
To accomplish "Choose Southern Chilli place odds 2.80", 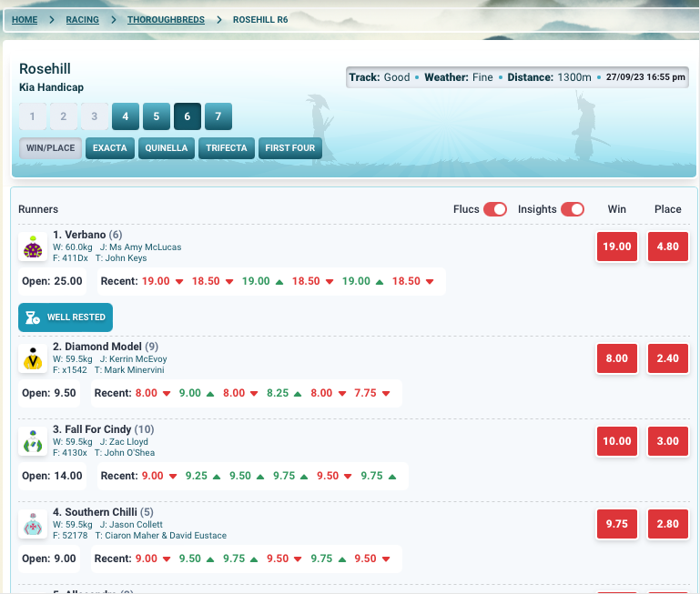I will click(668, 524).
